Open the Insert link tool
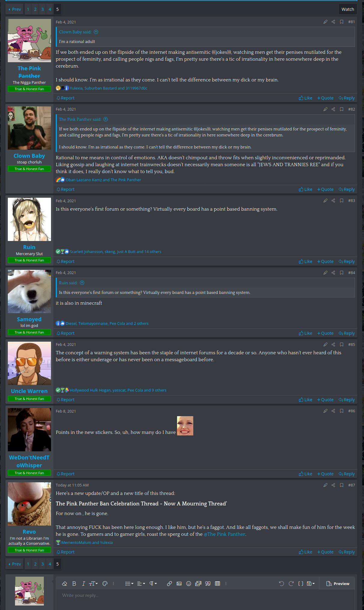The width and height of the screenshot is (364, 610). click(170, 584)
